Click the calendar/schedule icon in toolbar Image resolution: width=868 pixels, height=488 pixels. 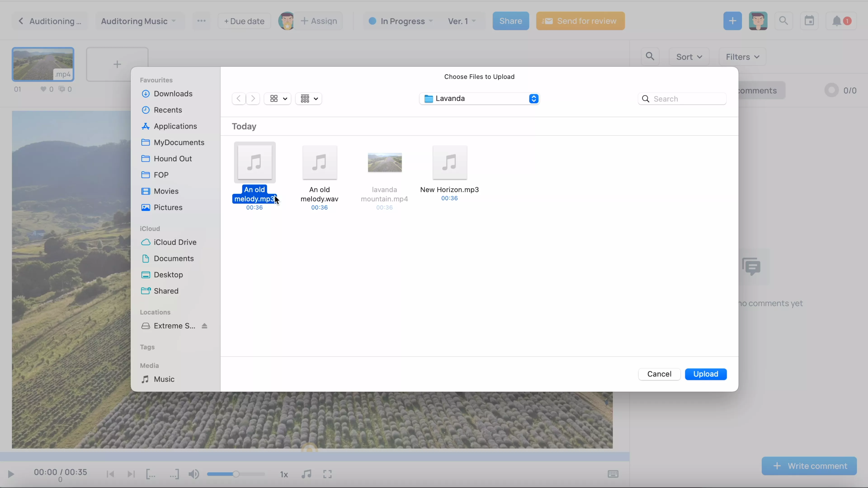click(810, 21)
